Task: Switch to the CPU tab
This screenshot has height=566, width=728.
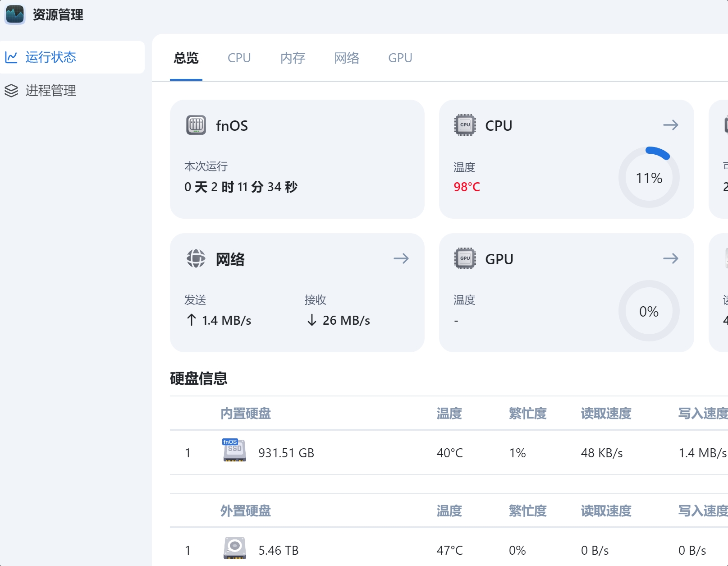Action: pos(239,58)
